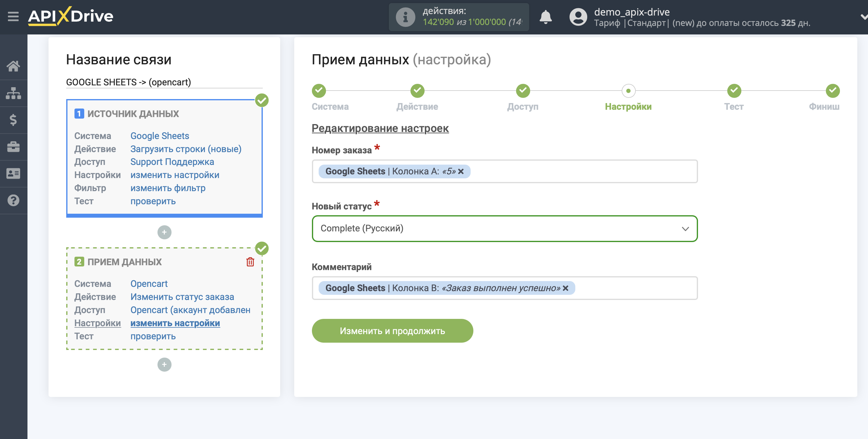Open the help question mark icon
Viewport: 868px width, 439px height.
click(13, 201)
